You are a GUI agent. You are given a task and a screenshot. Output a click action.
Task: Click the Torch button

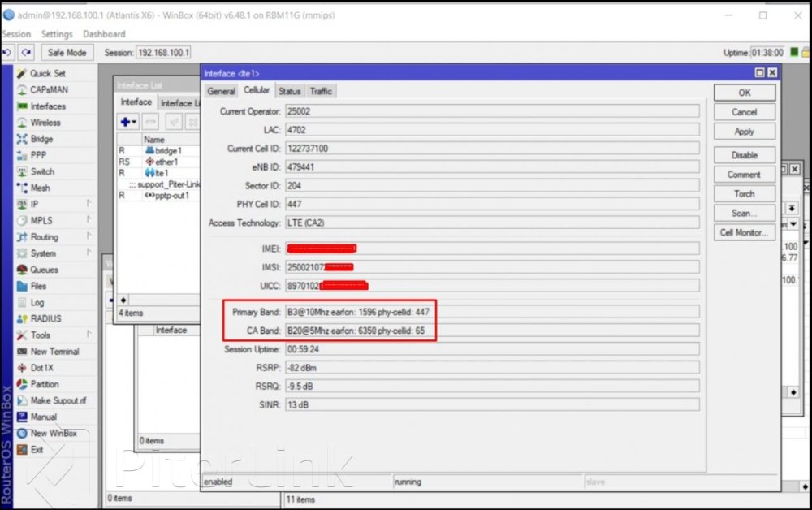click(744, 193)
